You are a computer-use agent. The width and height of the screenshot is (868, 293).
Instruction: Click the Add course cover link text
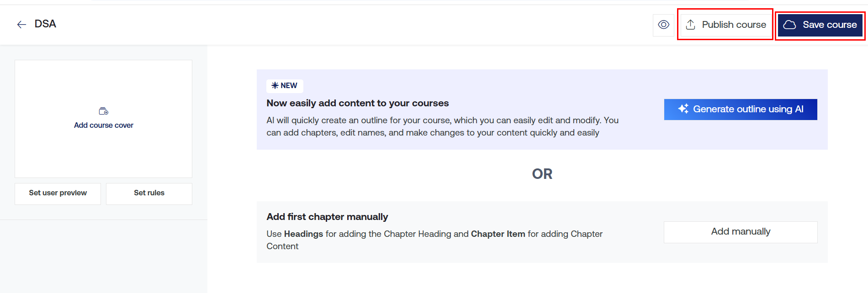point(104,125)
